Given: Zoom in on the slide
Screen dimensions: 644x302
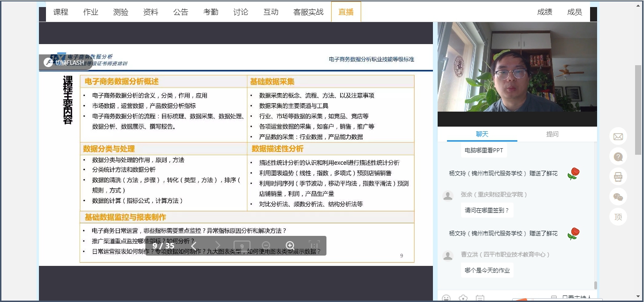Looking at the screenshot, I should click(x=290, y=246).
